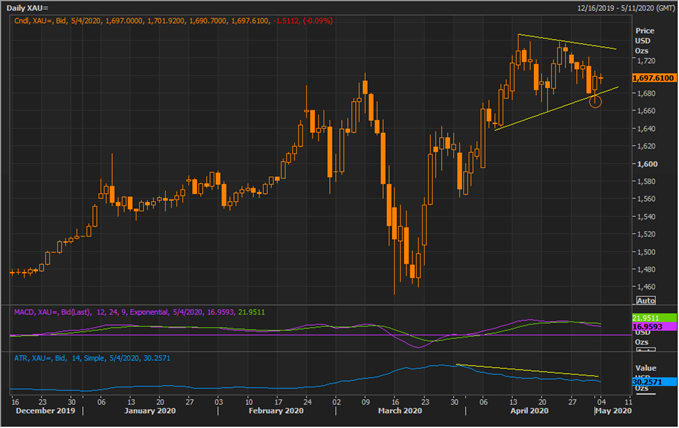Click the 03 date tick in February
Image resolution: width=679 pixels, height=428 pixels.
click(x=219, y=402)
